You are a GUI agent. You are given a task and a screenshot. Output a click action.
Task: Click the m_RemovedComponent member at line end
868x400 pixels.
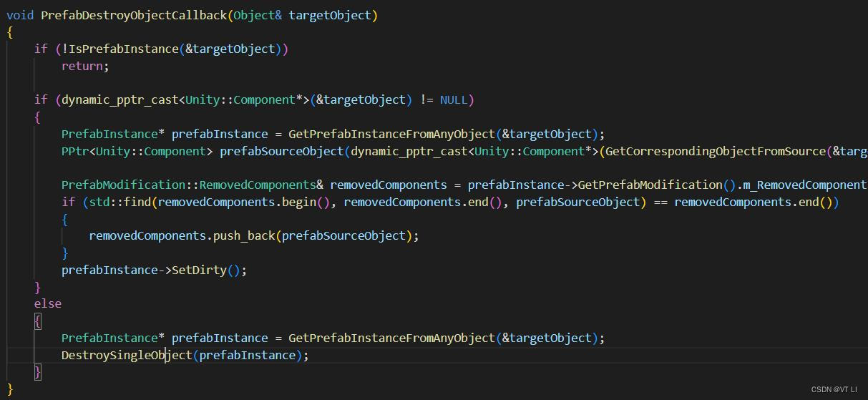click(805, 185)
